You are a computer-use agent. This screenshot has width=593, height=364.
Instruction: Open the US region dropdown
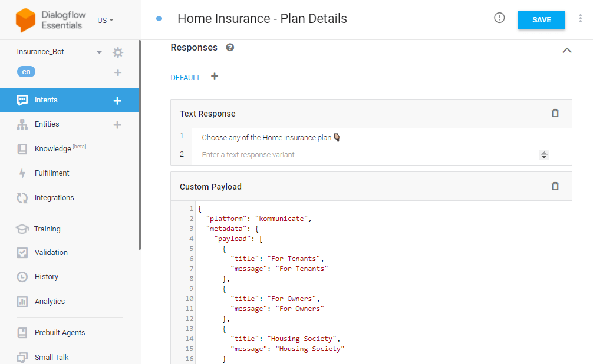pyautogui.click(x=105, y=20)
